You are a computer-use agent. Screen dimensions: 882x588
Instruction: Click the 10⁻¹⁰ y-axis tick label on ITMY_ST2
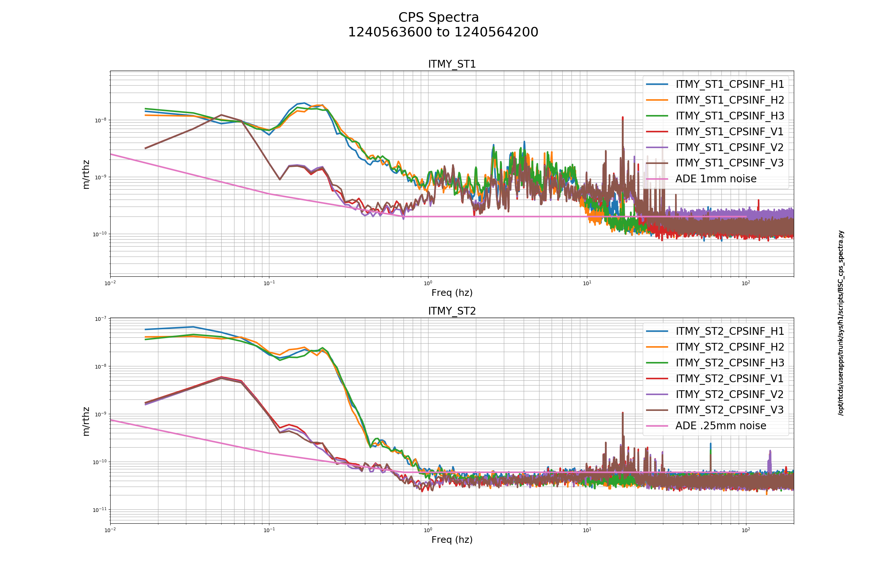(x=100, y=462)
